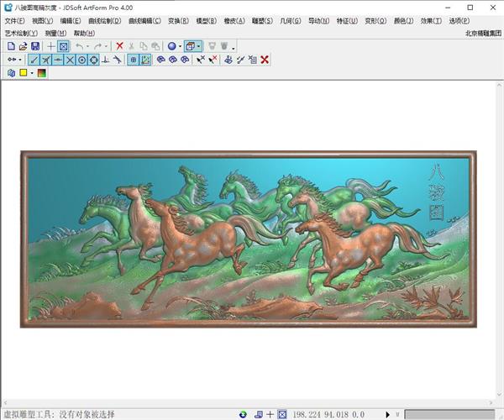Click the 3D cube view icon

[x=191, y=46]
